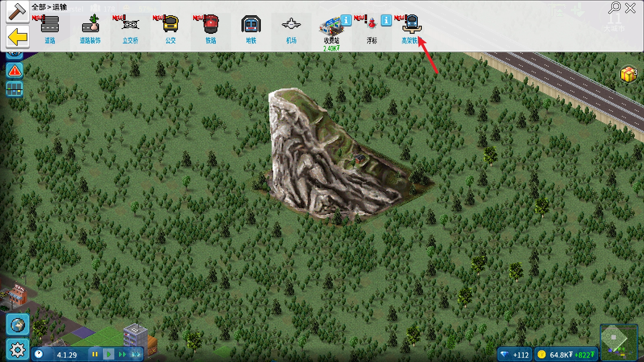Select the 道路 (road) category

point(50,29)
